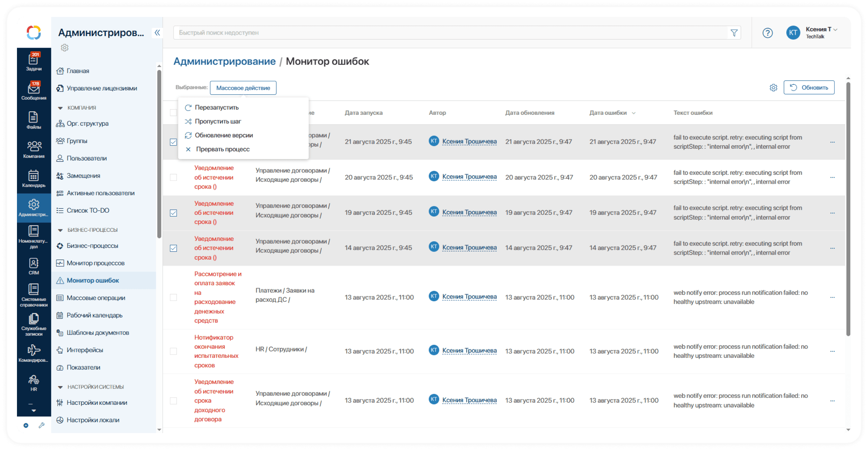868x450 pixels.
Task: Uncheck the row dated 14 августа 2025
Action: click(173, 248)
